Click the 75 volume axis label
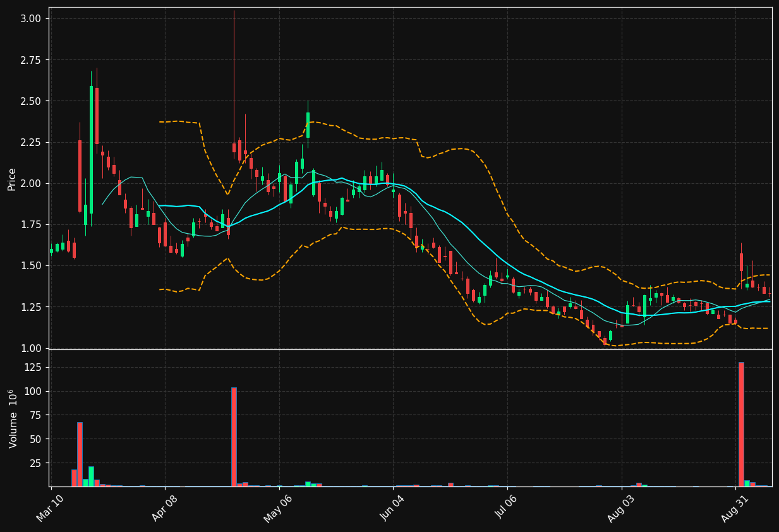Screen dimensions: 779x532 36,415
